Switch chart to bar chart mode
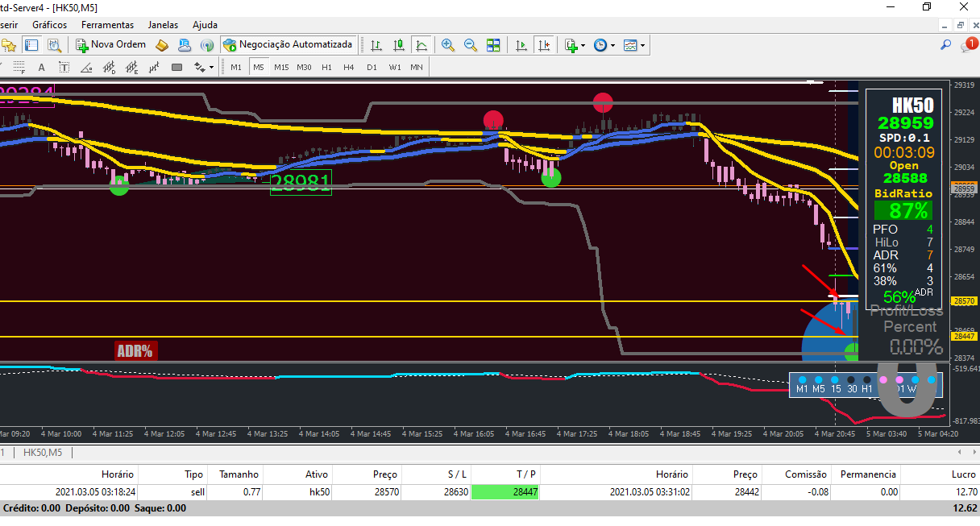 point(376,45)
